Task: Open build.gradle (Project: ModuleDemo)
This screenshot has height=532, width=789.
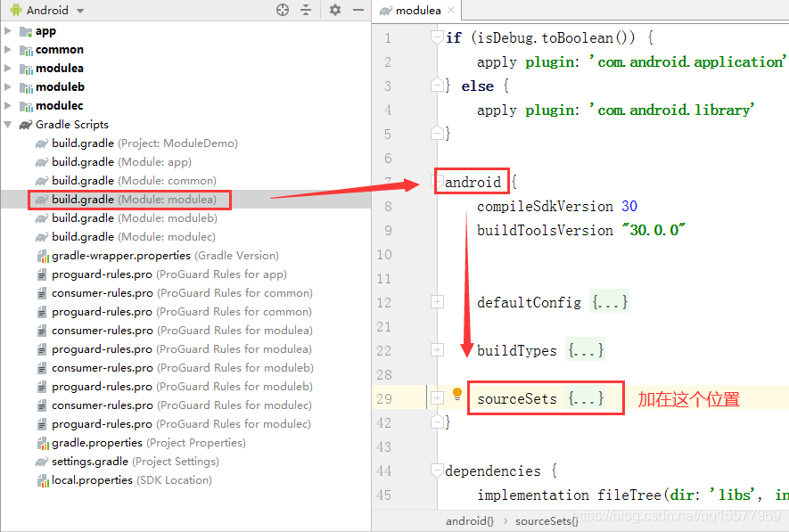Action: point(136,143)
